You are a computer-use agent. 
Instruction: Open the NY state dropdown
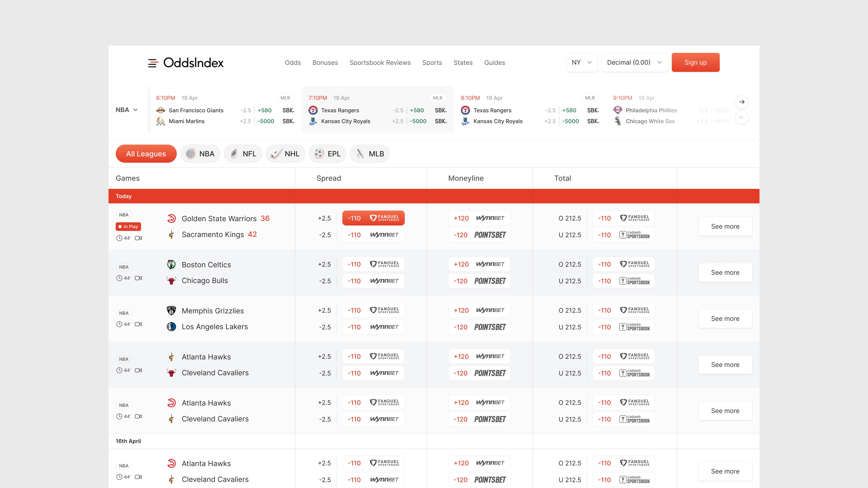582,62
